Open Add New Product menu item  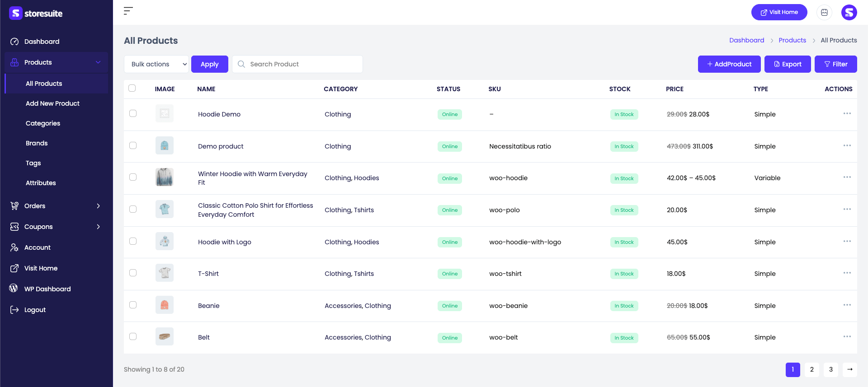[52, 103]
